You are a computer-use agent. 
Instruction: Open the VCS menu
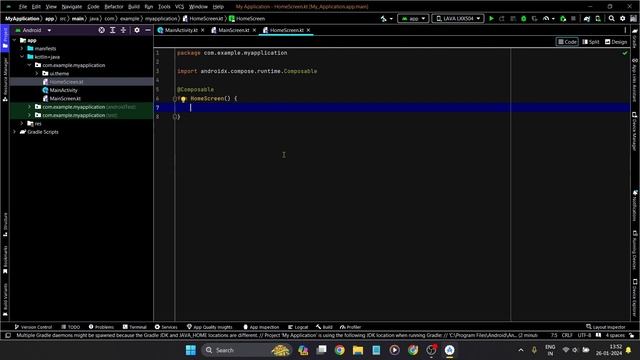(179, 7)
